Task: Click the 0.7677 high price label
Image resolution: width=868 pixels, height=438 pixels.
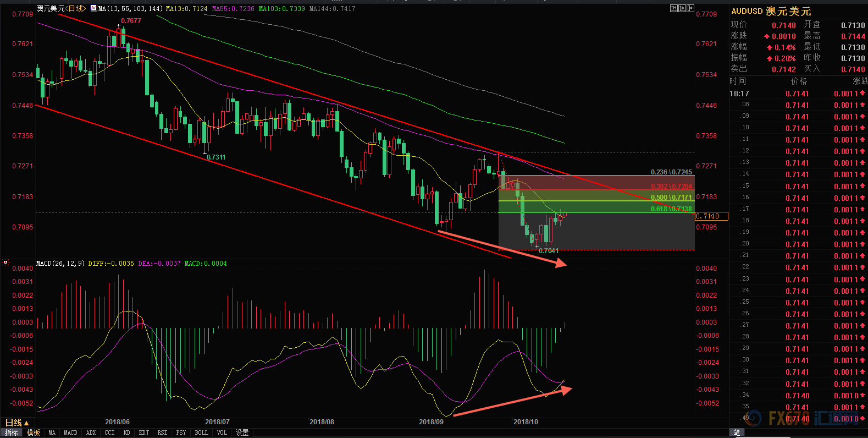Action: tap(131, 21)
